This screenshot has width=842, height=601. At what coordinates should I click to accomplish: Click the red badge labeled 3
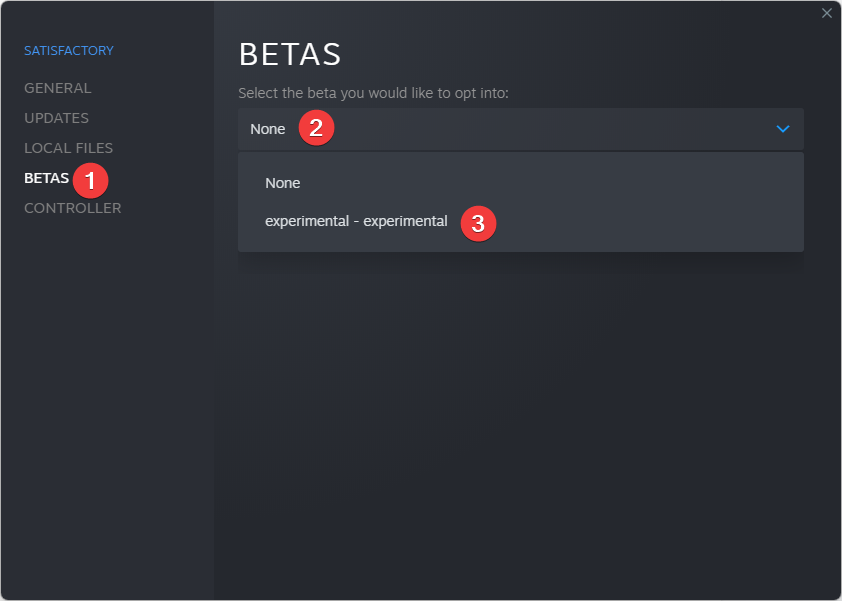tap(478, 224)
